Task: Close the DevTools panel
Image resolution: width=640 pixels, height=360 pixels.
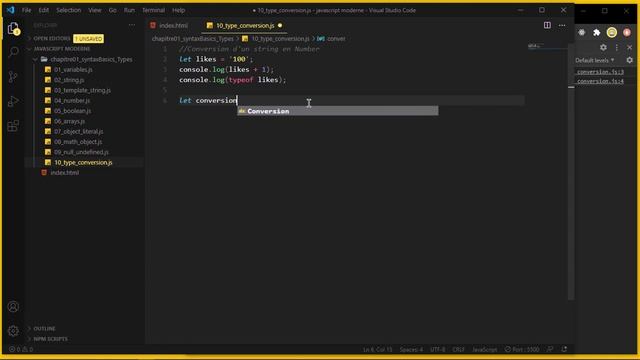Action: pyautogui.click(x=629, y=47)
